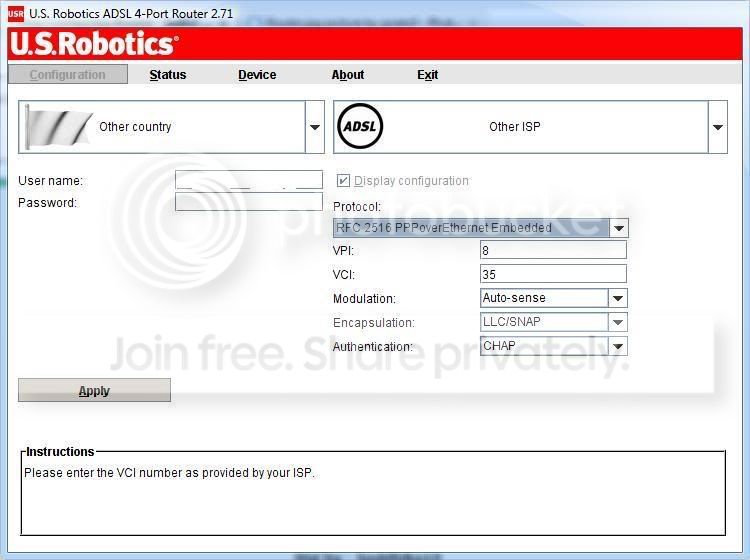This screenshot has width=750, height=560.
Task: Click the Instructions text about VCI number
Action: [169, 473]
